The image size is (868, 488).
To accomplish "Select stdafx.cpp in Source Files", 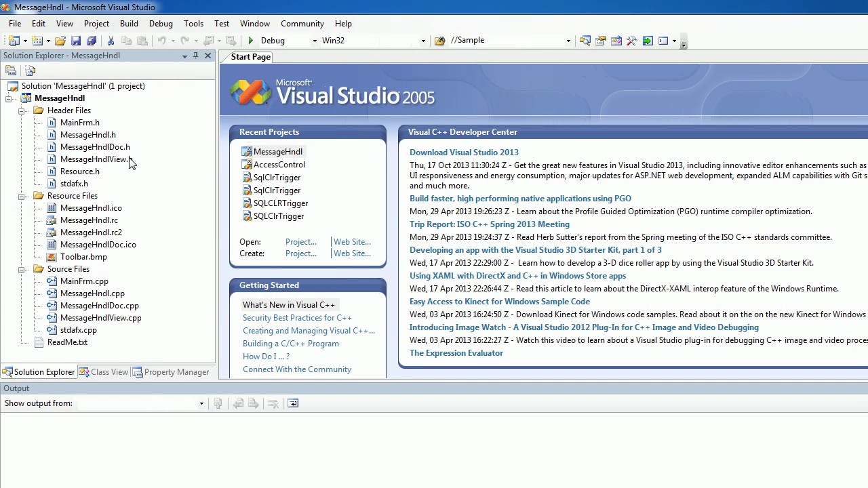I will pos(78,330).
